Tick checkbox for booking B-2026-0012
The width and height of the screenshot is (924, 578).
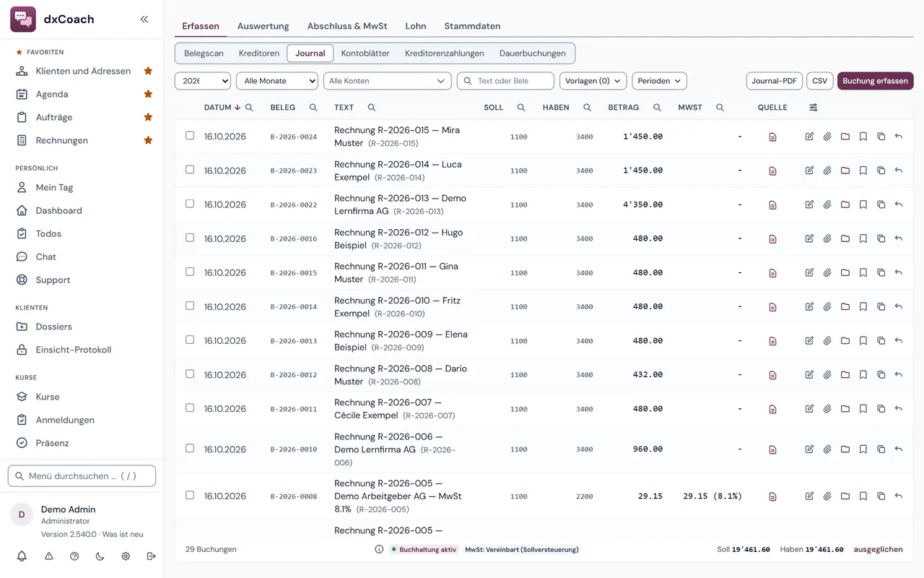(x=190, y=374)
